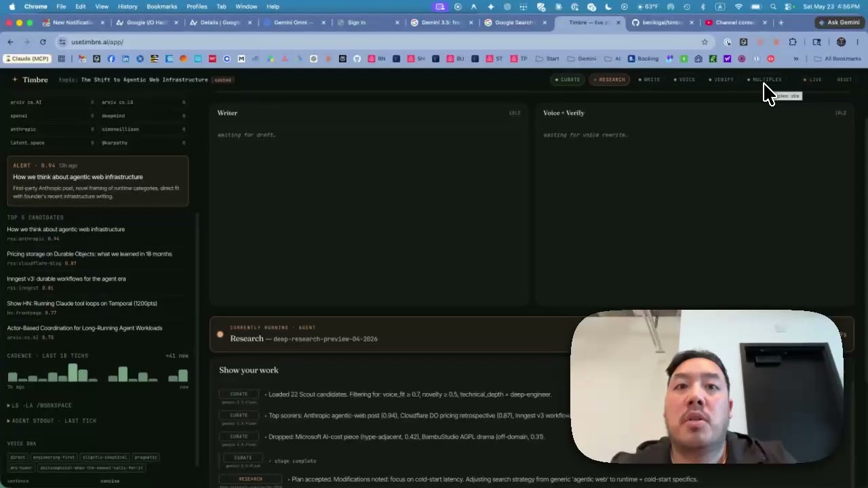Open the 'Gemini' bookmarks folder

click(x=582, y=59)
